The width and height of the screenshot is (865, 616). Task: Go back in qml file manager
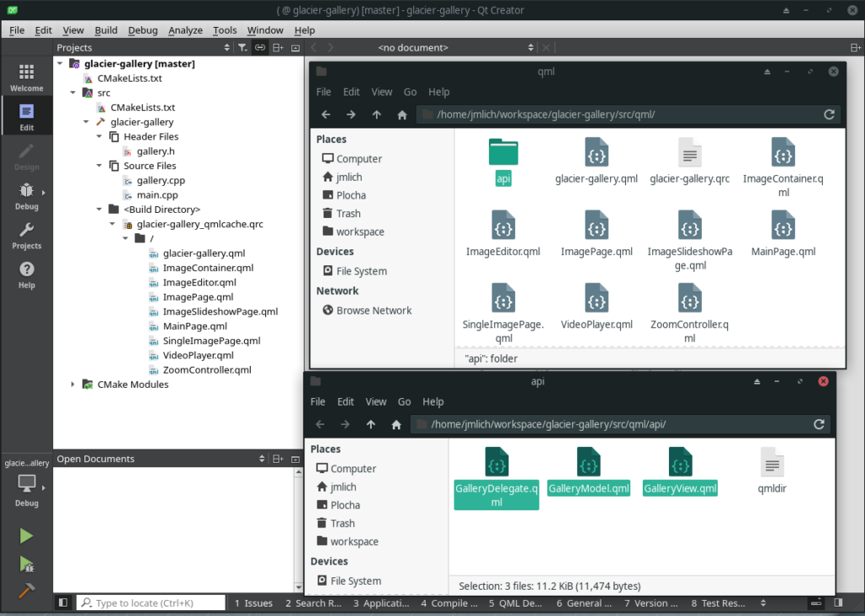click(325, 114)
